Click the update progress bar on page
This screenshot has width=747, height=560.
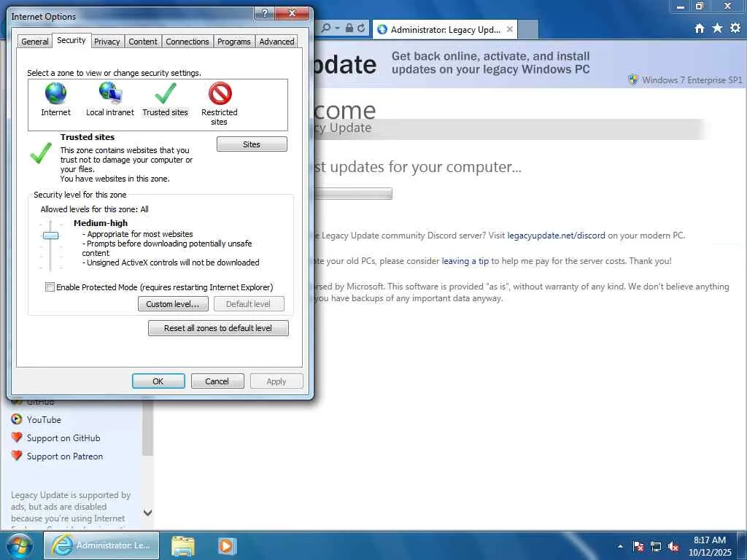353,194
